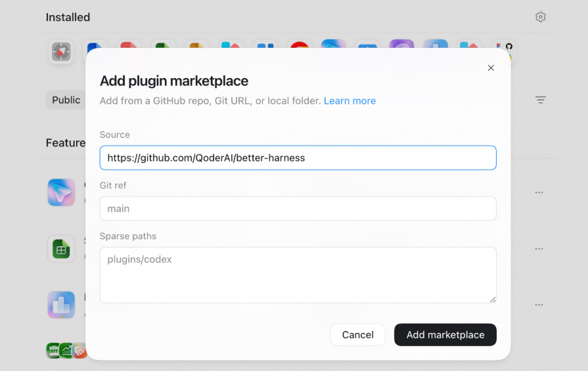Open more options for the bar chart plugin
588x371 pixels.
pos(539,305)
